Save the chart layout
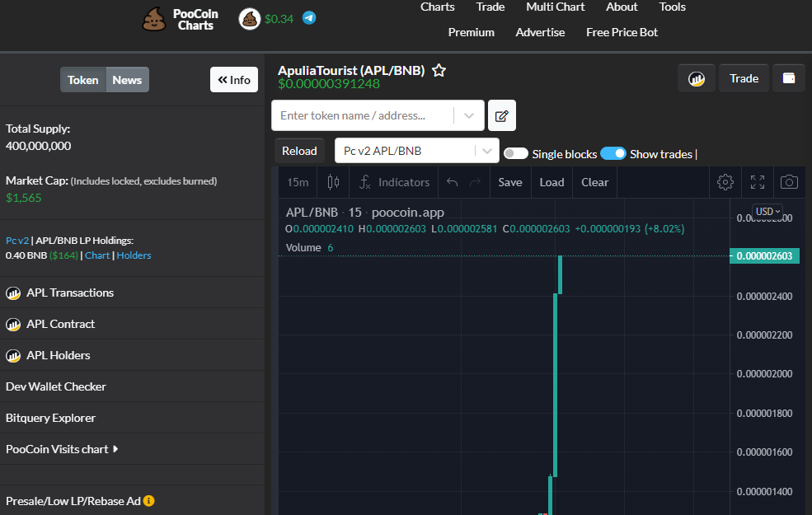 pyautogui.click(x=510, y=182)
